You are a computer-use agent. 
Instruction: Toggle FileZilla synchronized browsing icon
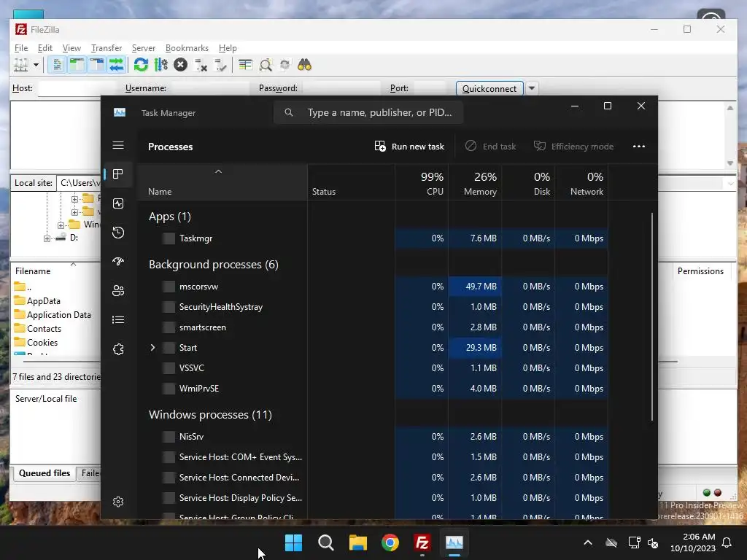pos(285,65)
